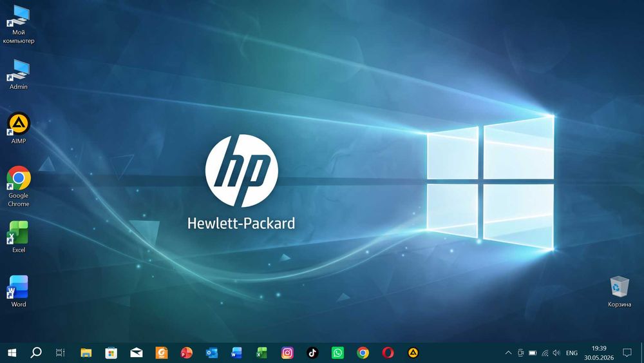Image resolution: width=644 pixels, height=363 pixels.
Task: Check the battery status icon
Action: click(x=533, y=353)
